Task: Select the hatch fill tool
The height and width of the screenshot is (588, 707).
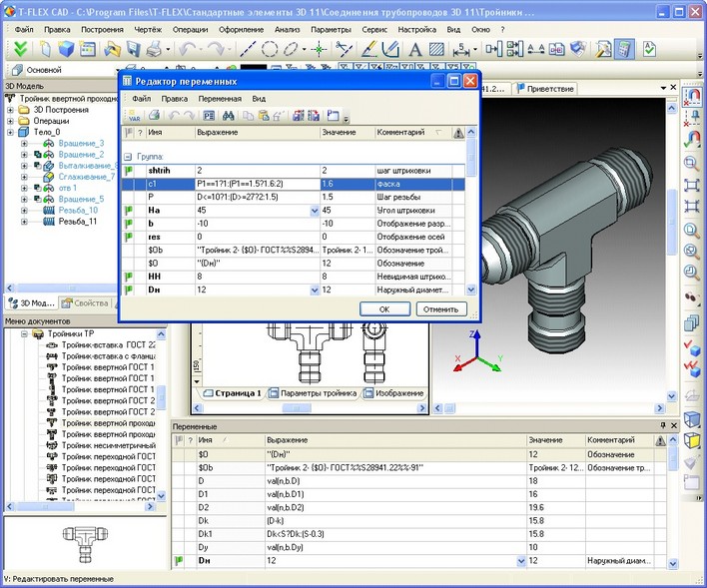Action: click(436, 49)
